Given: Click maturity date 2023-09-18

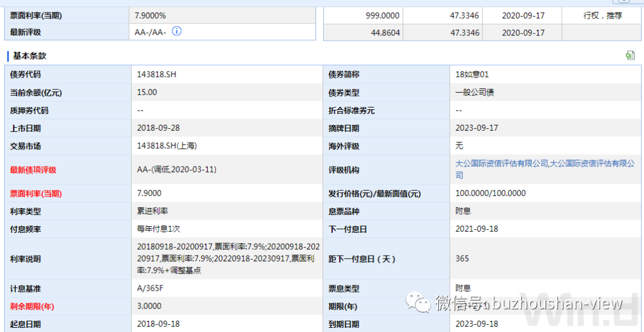Looking at the screenshot, I should click(477, 324).
